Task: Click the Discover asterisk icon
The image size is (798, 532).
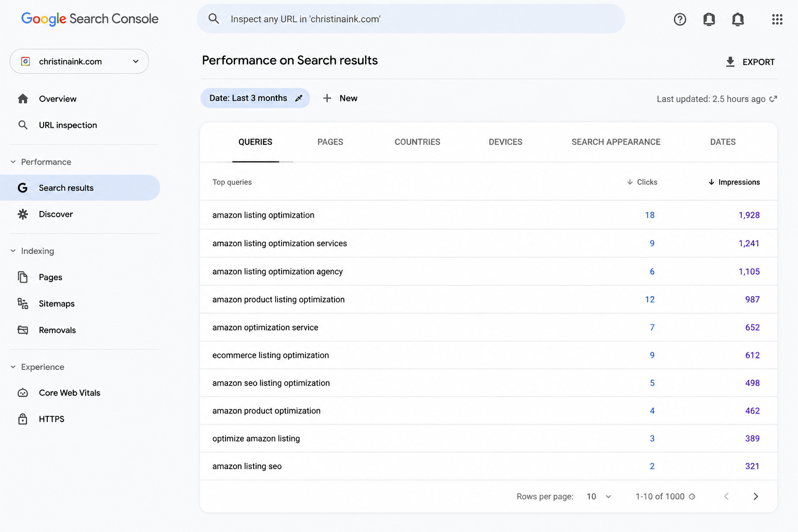Action: 23,214
